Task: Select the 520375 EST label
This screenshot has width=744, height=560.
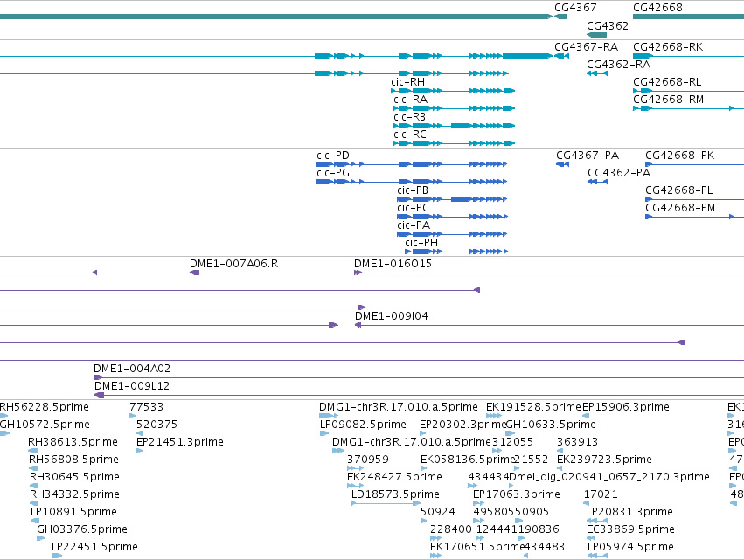Action: (x=156, y=425)
